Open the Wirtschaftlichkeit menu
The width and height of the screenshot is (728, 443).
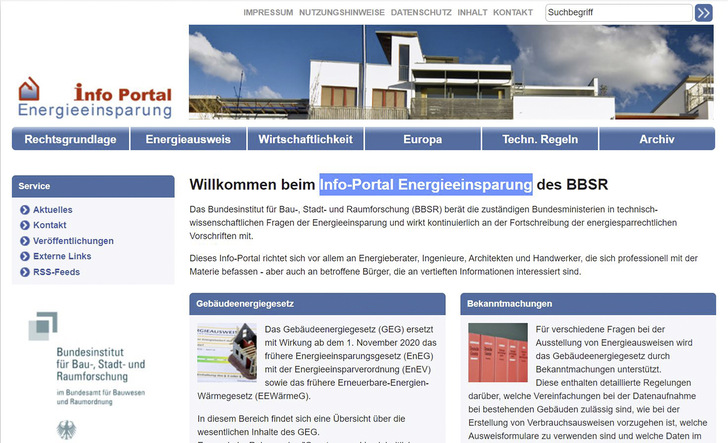[306, 139]
